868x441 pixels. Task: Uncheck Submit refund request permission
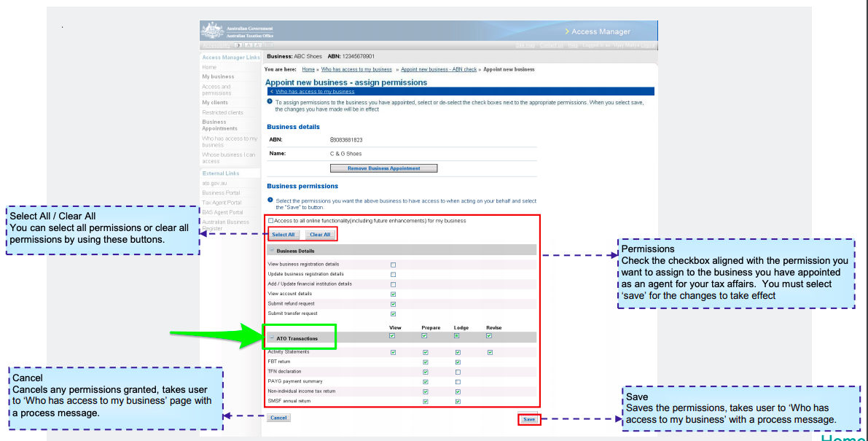pos(394,304)
